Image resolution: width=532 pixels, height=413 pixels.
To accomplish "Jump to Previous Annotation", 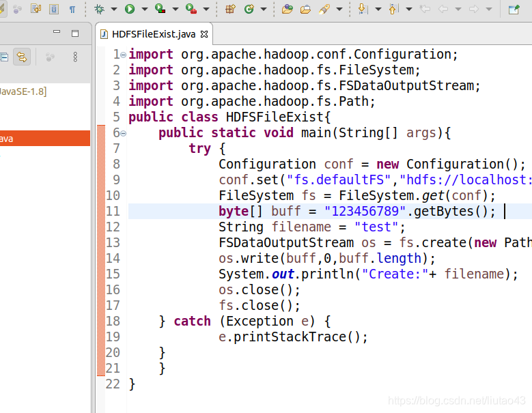I will click(x=393, y=9).
